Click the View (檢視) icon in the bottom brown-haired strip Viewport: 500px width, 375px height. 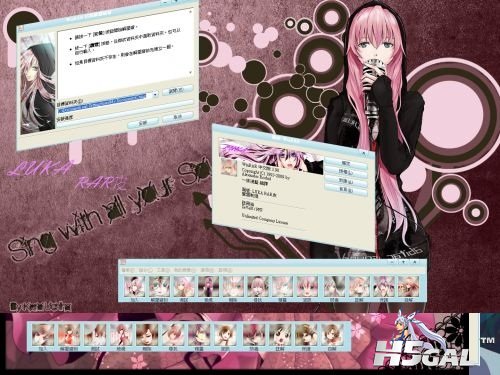click(121, 335)
